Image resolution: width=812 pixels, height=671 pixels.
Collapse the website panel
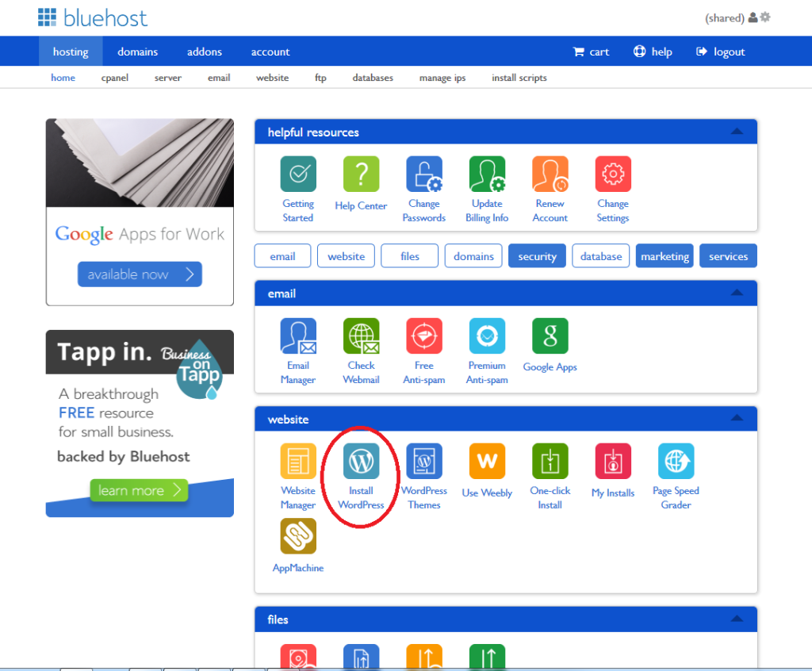737,418
